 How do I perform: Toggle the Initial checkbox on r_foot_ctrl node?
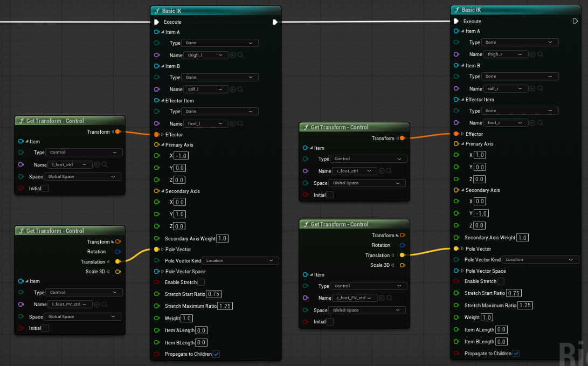pos(330,195)
